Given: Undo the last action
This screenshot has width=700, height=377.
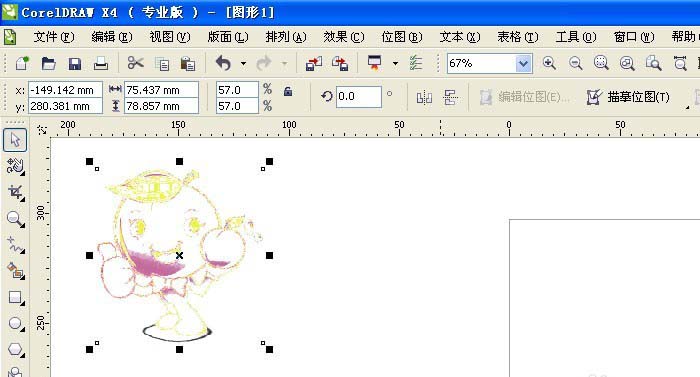Looking at the screenshot, I should [223, 63].
